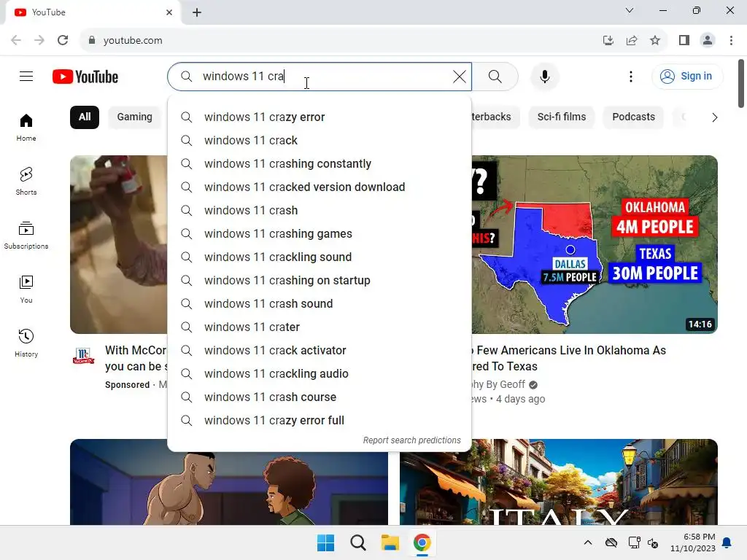
Task: Choose suggestion 'windows 11 crash course'
Action: [x=320, y=397]
